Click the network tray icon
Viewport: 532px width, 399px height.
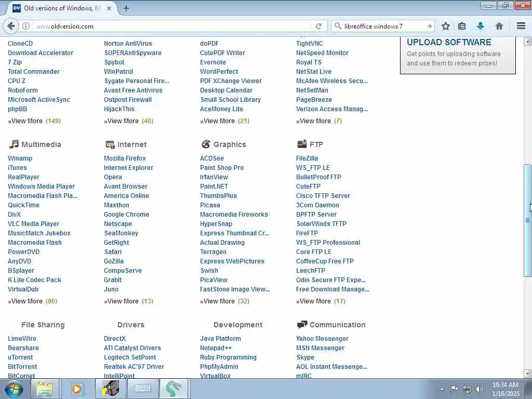[x=467, y=389]
